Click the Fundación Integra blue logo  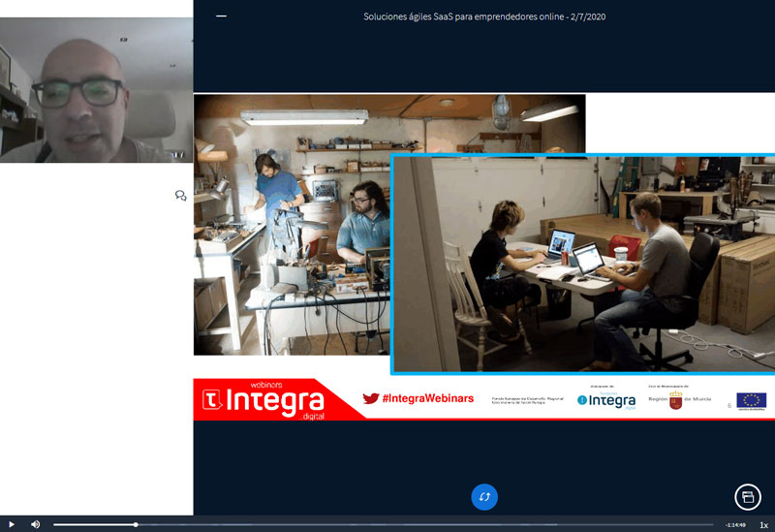tap(606, 400)
